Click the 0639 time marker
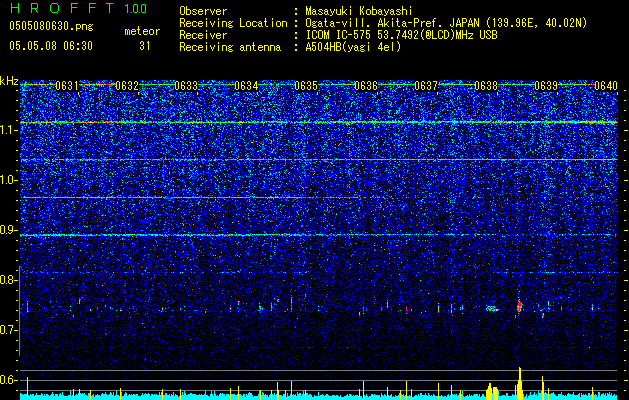The width and height of the screenshot is (629, 400). [546, 86]
